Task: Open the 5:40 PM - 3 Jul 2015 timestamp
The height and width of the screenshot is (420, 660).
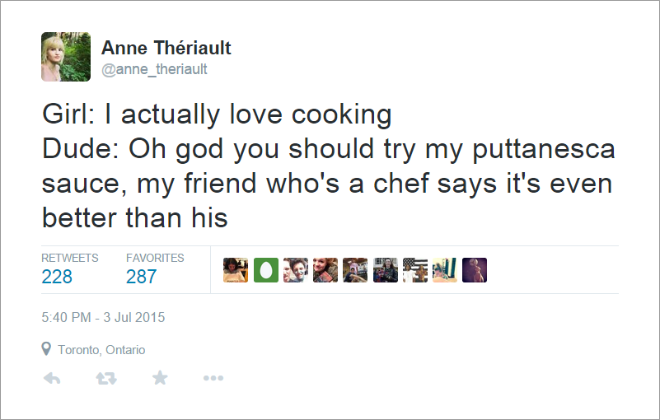Action: click(103, 317)
